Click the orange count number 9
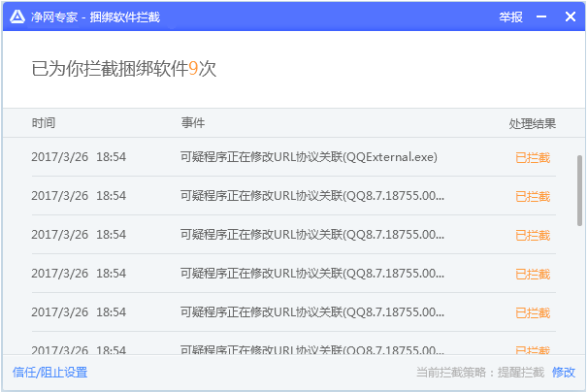Image resolution: width=588 pixels, height=392 pixels. [193, 69]
